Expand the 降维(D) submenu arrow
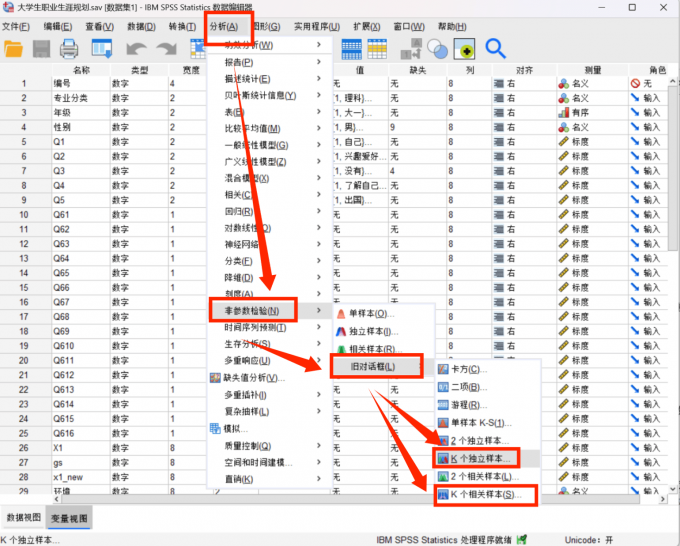Screen dimensions: 680x546 point(319,277)
